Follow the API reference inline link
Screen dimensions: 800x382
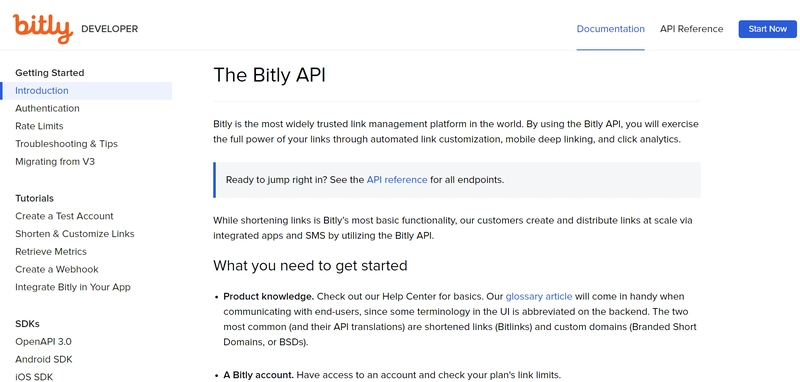tap(397, 180)
